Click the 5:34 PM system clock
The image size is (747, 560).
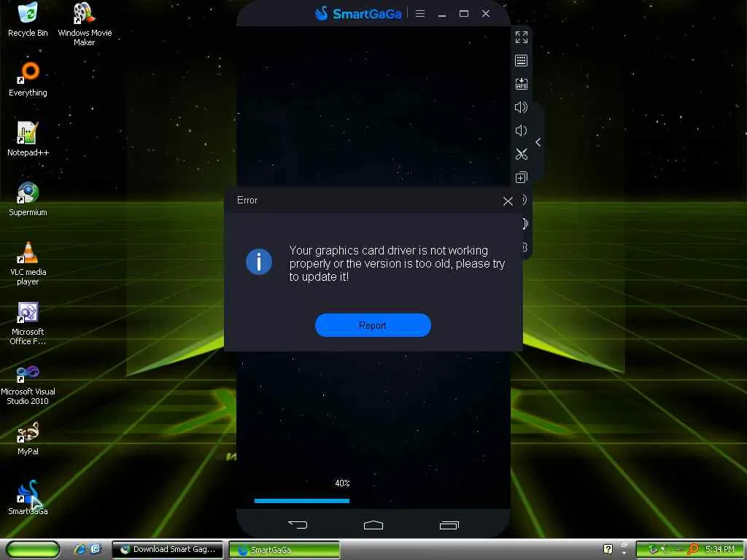[x=720, y=549]
